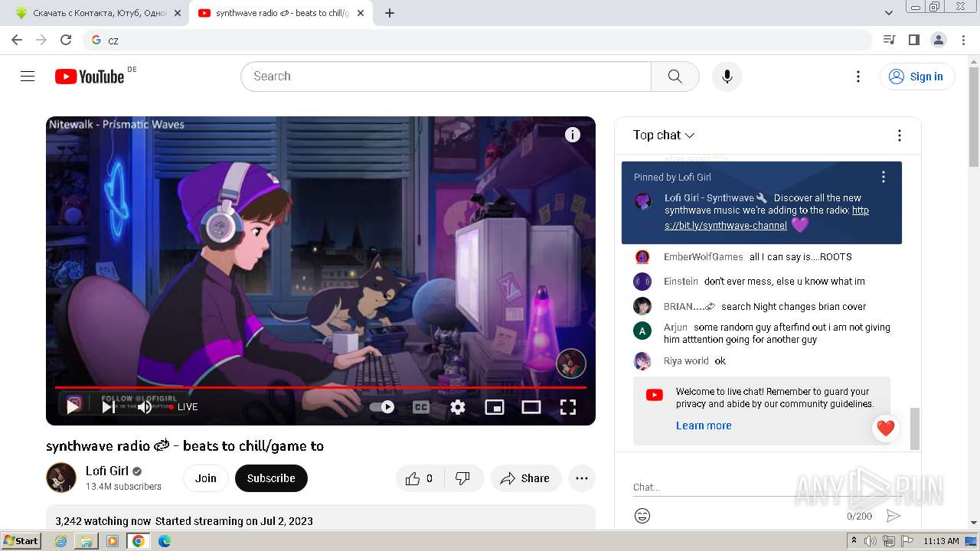Open Chrome profile icon
This screenshot has width=980, height=551.
(939, 40)
